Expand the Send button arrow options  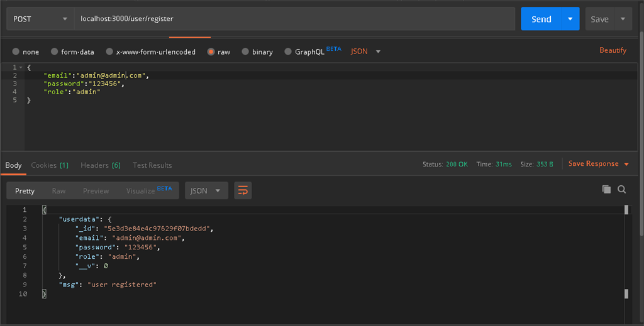[x=570, y=19]
